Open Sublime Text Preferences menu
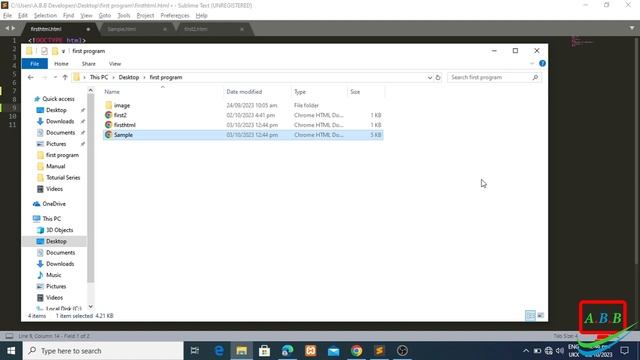This screenshot has width=640, height=360. click(x=175, y=16)
